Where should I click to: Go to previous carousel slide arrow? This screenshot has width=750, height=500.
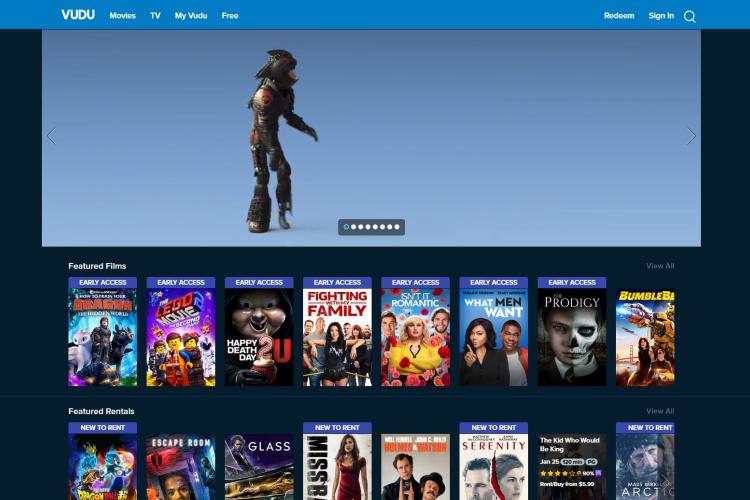52,136
